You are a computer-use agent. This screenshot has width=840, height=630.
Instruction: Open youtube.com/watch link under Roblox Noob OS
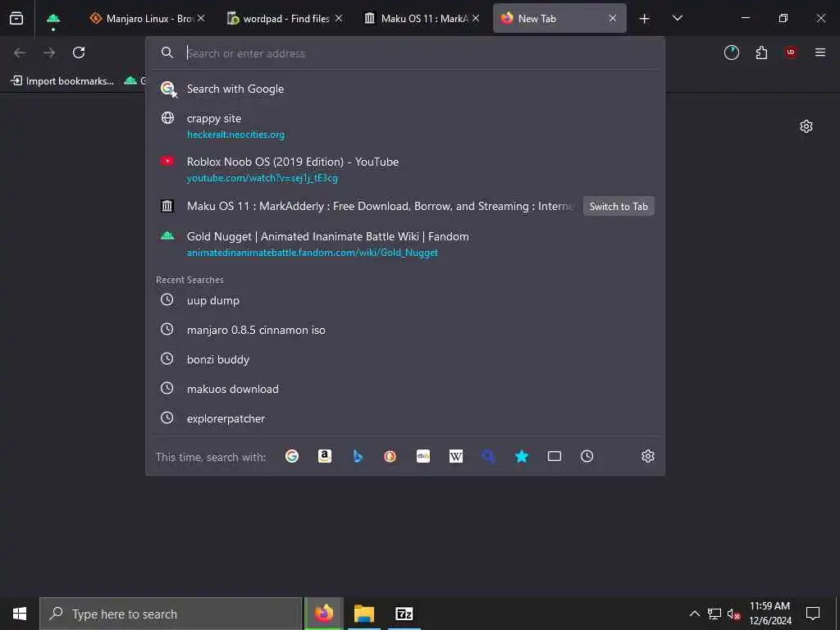tap(262, 178)
